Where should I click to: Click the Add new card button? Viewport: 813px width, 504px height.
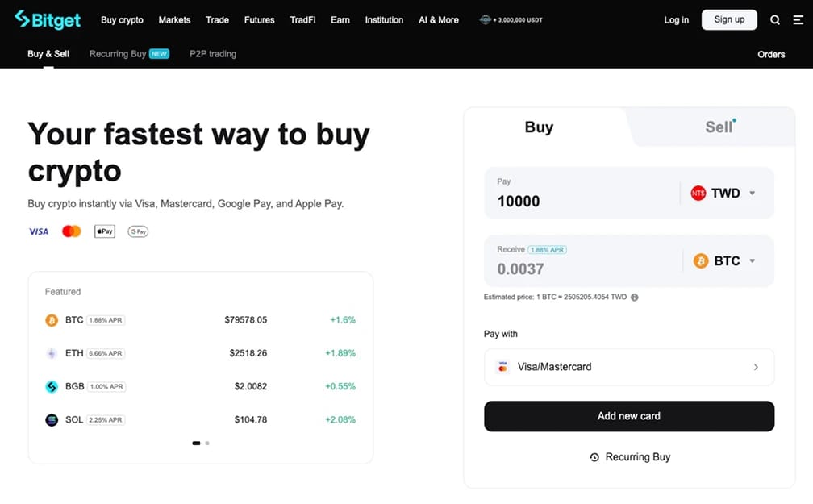(x=629, y=416)
